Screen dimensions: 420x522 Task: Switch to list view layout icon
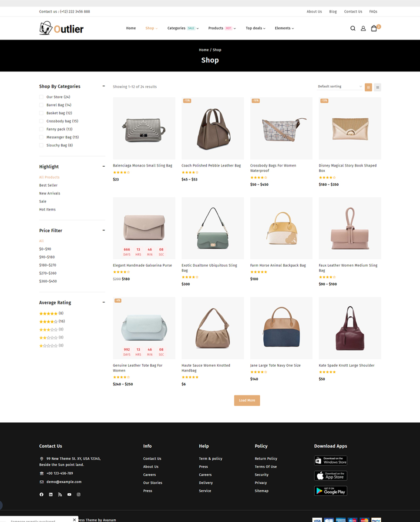[377, 87]
